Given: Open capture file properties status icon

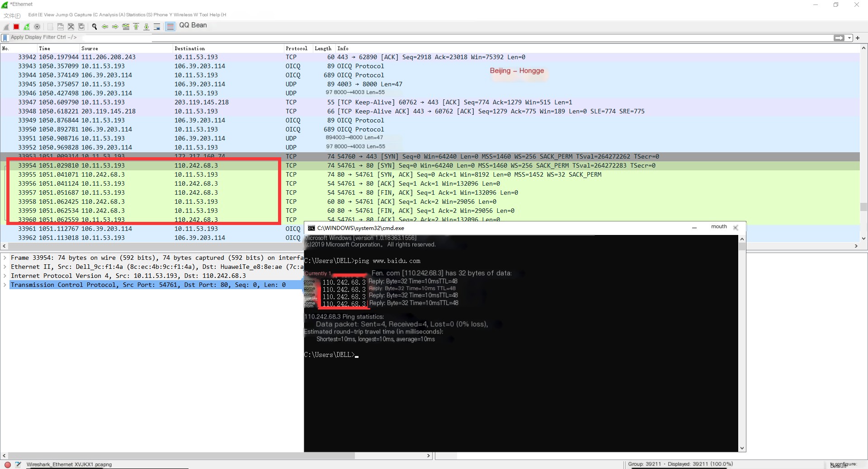Looking at the screenshot, I should point(18,464).
